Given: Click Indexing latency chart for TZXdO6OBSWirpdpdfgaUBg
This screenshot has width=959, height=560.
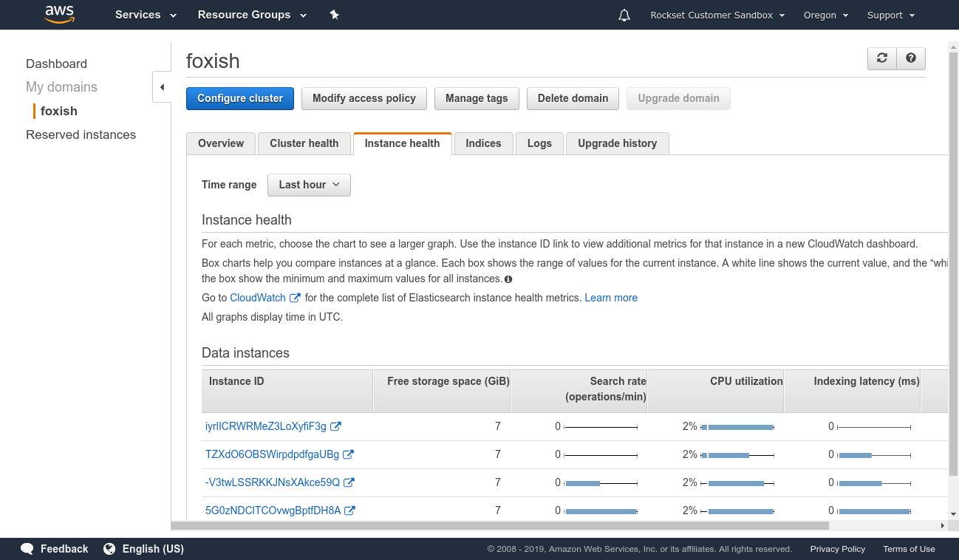Looking at the screenshot, I should point(874,455).
